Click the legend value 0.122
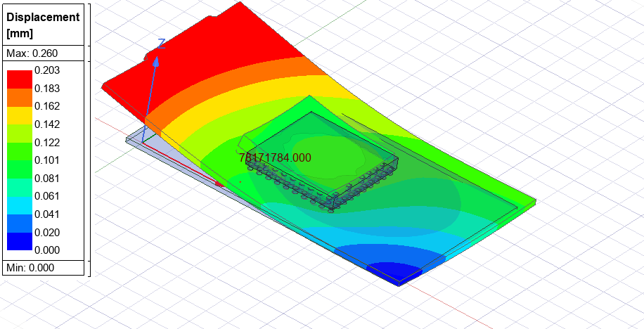 (x=47, y=143)
